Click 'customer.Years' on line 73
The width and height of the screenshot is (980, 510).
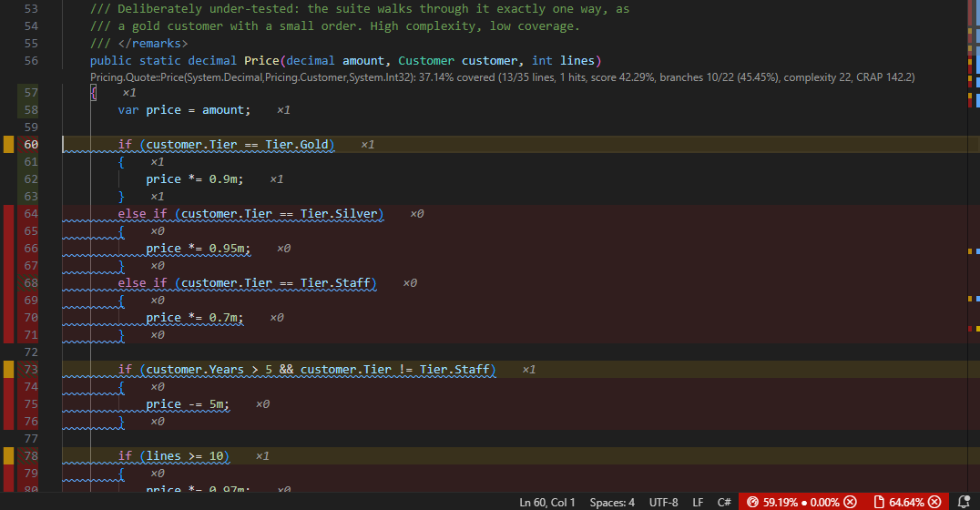195,370
